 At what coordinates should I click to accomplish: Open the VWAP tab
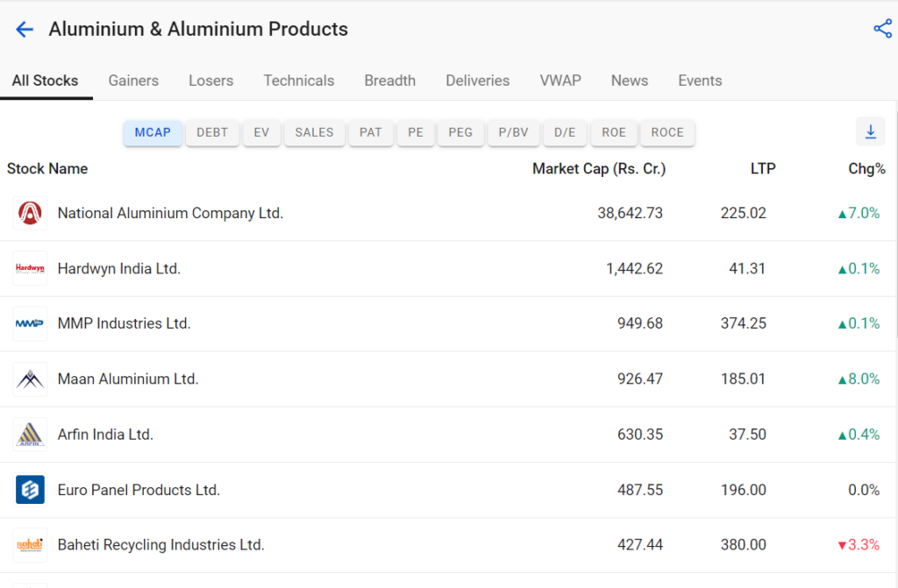pos(560,81)
